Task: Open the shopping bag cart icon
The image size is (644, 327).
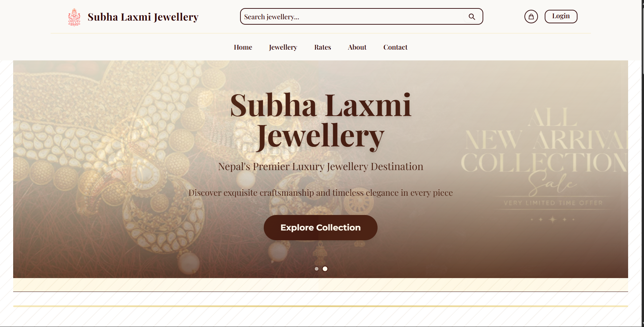Action: 531,17
